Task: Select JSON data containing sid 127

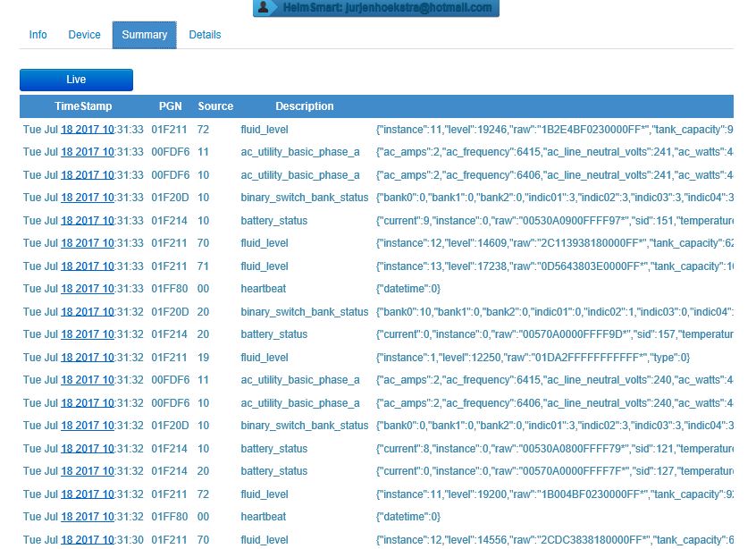Action: [554, 471]
